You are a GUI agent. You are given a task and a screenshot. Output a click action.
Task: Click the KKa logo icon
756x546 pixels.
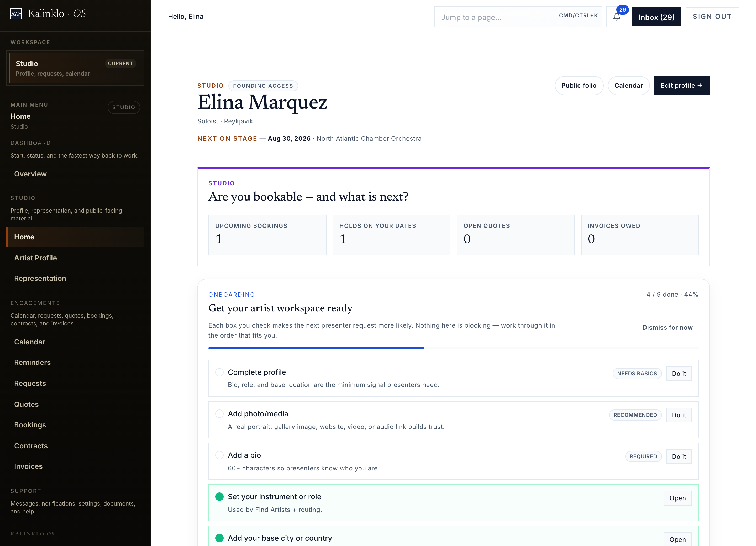[x=16, y=14]
